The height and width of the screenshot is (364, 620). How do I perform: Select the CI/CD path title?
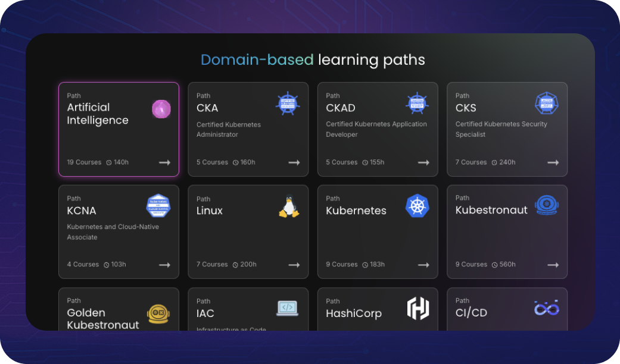[x=471, y=312]
